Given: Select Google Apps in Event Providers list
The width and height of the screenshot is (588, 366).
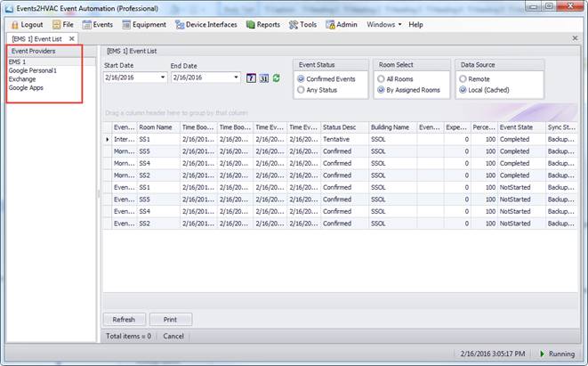Looking at the screenshot, I should tap(26, 88).
